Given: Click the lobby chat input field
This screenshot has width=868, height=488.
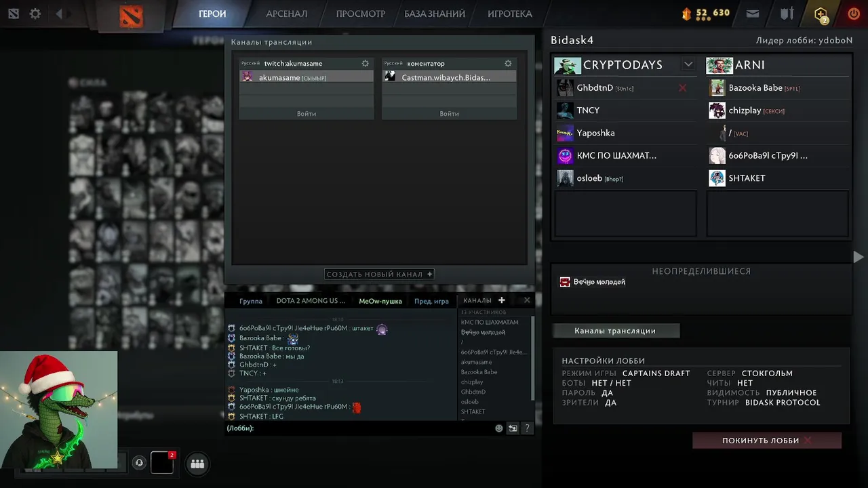Looking at the screenshot, I should (x=359, y=428).
